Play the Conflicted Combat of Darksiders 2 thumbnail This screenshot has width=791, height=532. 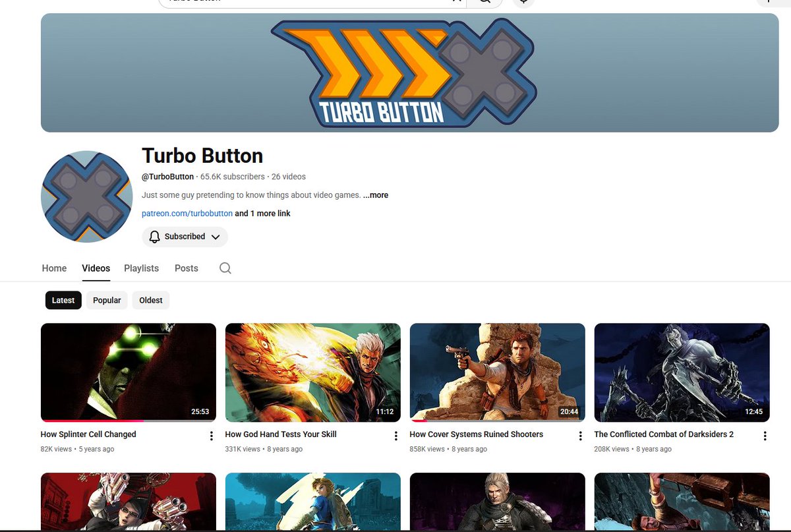pos(682,372)
